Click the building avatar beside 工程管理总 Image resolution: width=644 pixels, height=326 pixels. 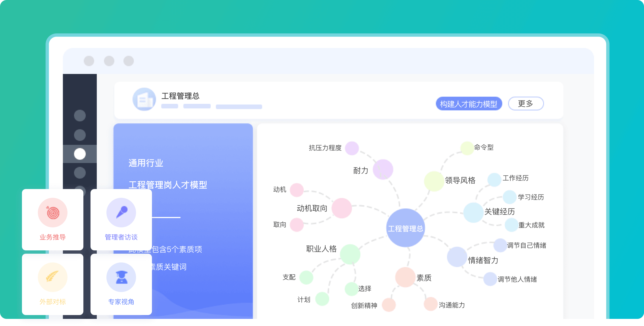[x=144, y=99]
